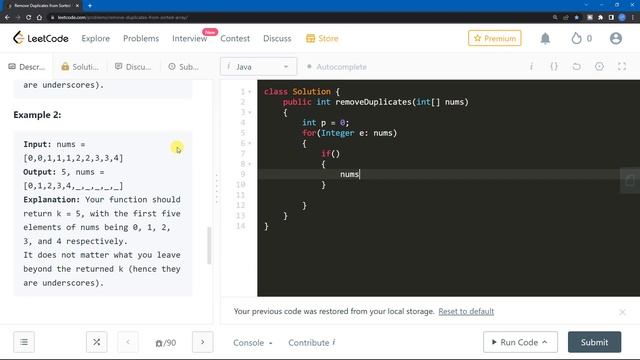
Task: Toggle the Autocomplete option
Action: click(337, 67)
